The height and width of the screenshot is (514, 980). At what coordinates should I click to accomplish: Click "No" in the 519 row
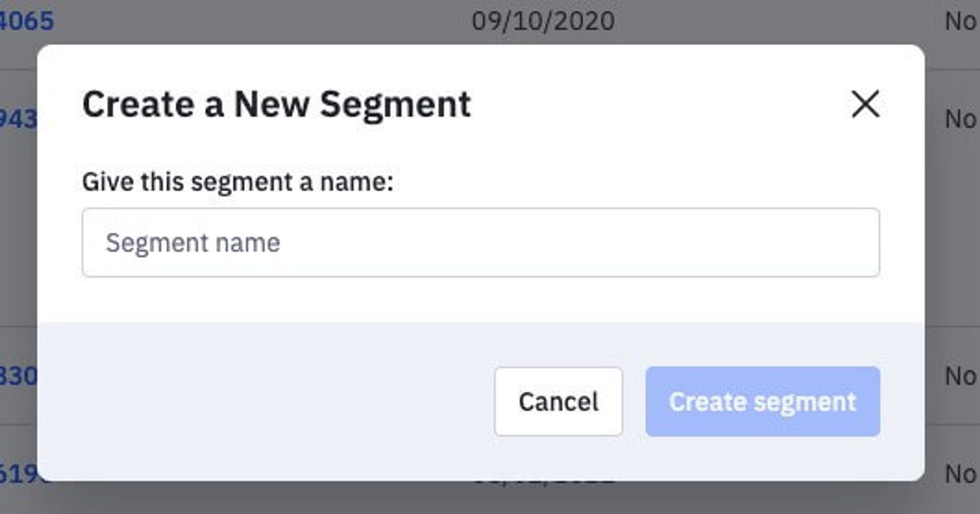tap(960, 474)
